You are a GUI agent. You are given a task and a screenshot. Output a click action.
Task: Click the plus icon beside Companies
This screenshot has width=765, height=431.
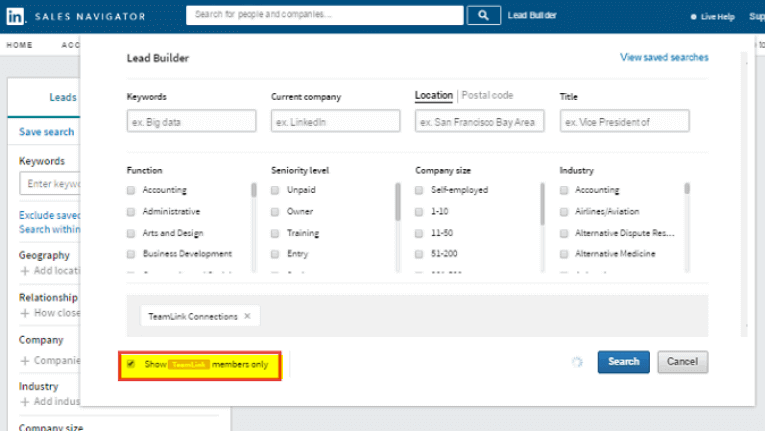(x=25, y=361)
